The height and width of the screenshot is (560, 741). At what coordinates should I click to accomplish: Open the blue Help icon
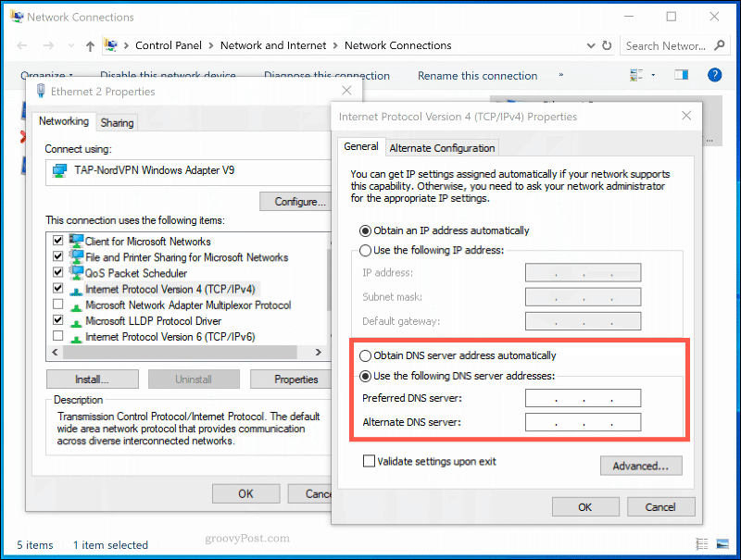click(714, 75)
